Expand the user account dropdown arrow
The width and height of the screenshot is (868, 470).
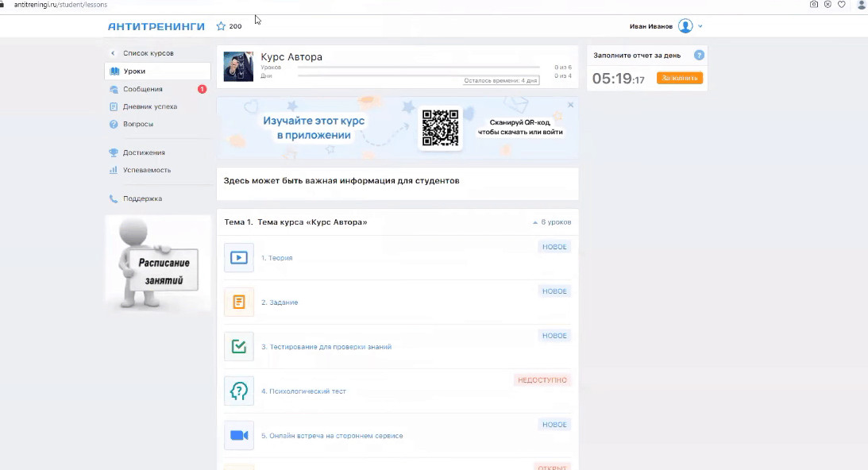click(x=700, y=27)
